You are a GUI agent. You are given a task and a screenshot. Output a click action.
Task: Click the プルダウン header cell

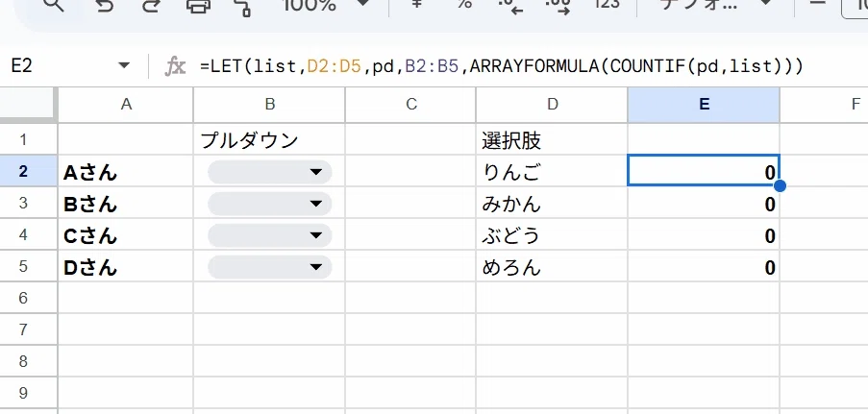269,139
